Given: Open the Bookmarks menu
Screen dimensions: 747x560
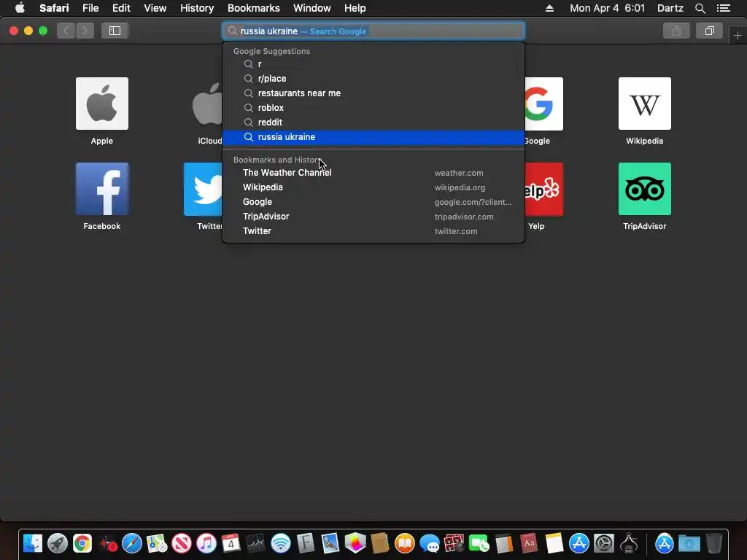Looking at the screenshot, I should point(253,8).
